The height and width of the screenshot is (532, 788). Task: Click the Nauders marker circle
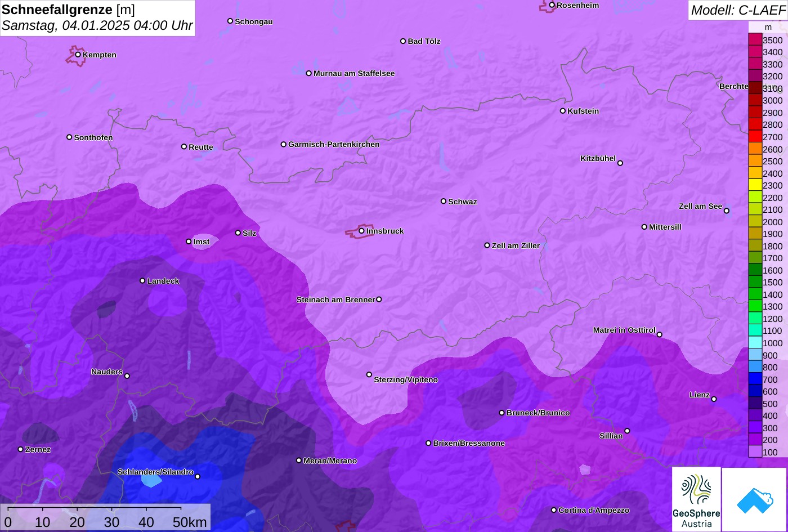tap(127, 376)
